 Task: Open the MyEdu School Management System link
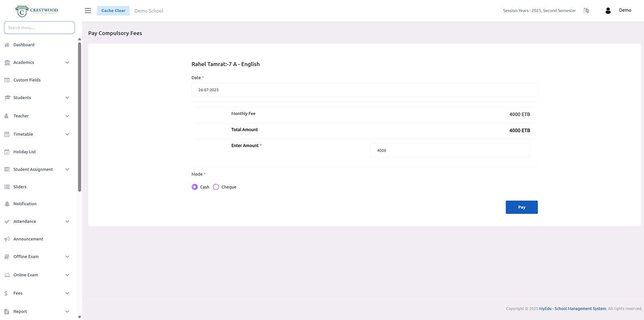point(572,309)
